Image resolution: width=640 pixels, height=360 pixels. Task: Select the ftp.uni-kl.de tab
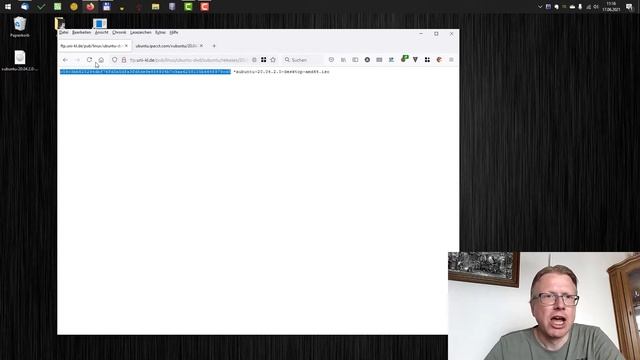(x=91, y=46)
